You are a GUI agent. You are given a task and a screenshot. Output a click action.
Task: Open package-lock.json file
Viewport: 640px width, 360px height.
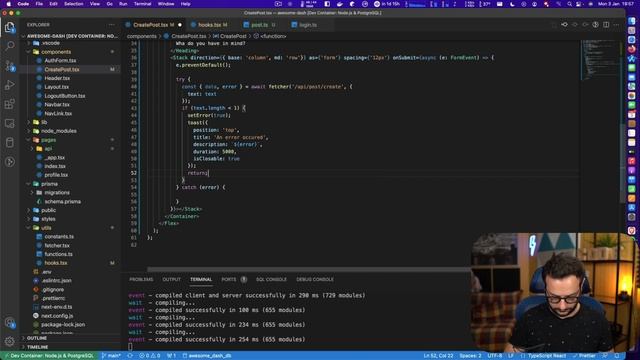pos(63,325)
